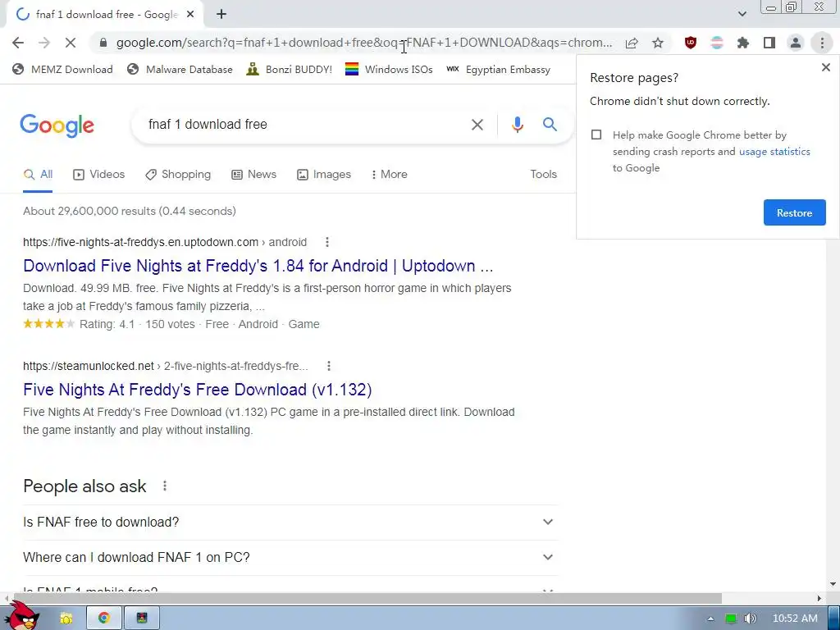Toggle the browser side panel icon
Screen dimensions: 840x630
point(769,43)
